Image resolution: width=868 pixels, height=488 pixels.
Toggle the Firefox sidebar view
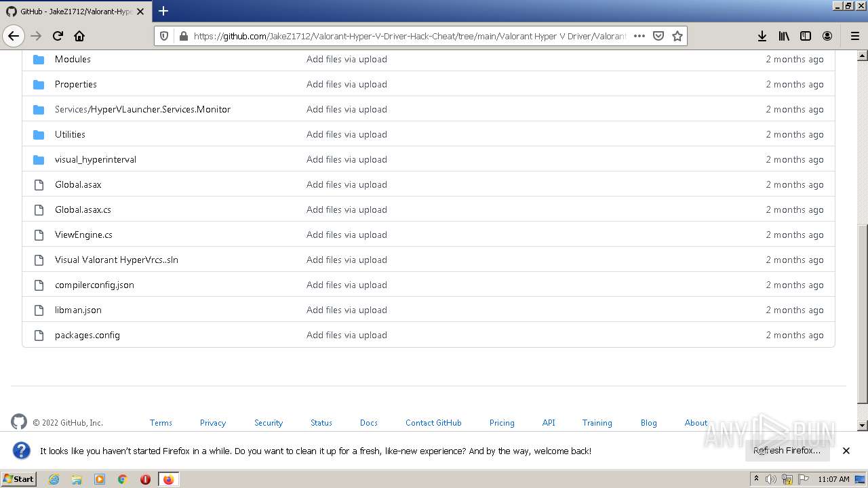coord(806,36)
